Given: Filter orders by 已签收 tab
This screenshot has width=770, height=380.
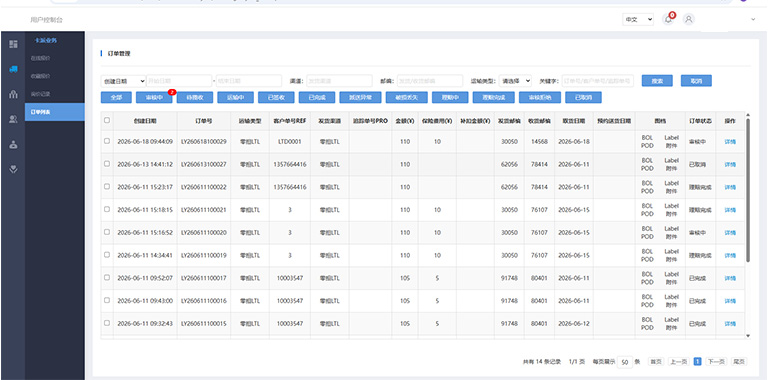Looking at the screenshot, I should tap(276, 97).
